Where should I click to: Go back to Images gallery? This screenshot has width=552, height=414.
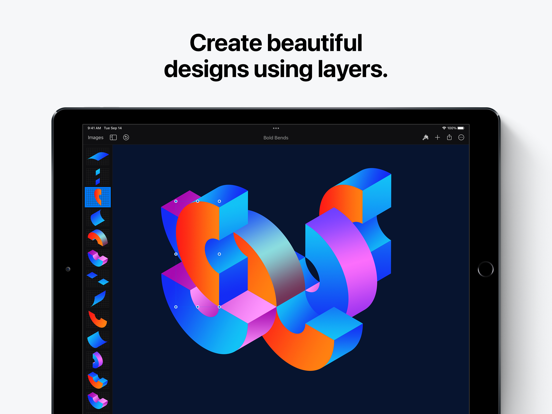pyautogui.click(x=95, y=138)
